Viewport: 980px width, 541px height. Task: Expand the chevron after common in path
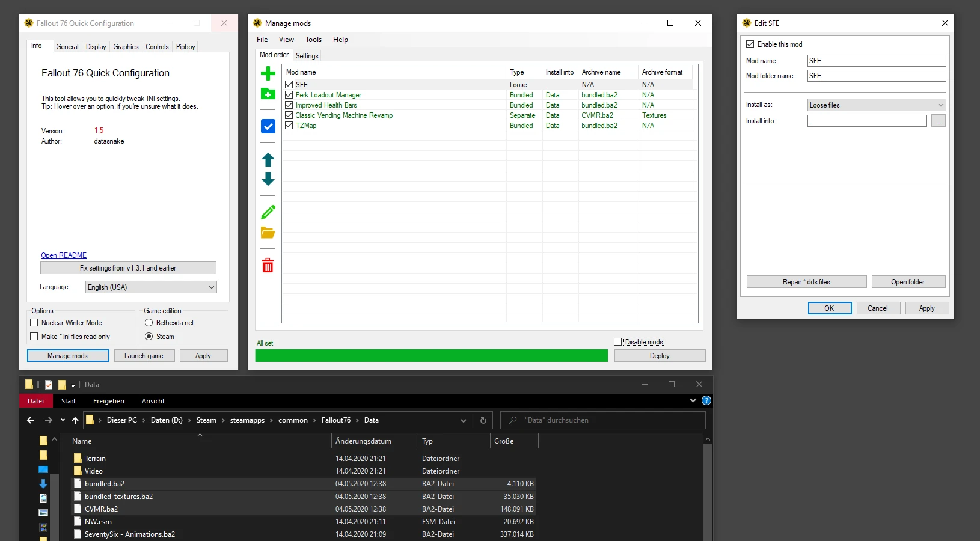(x=314, y=420)
